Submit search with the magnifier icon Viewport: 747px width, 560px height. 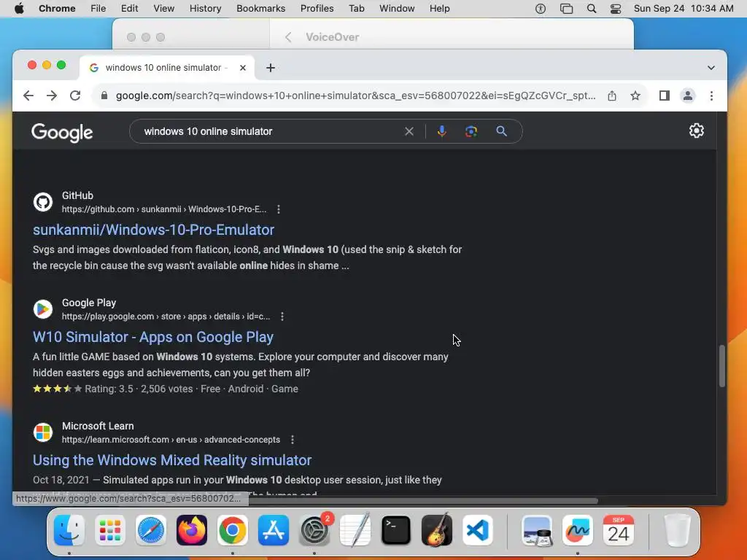tap(501, 131)
